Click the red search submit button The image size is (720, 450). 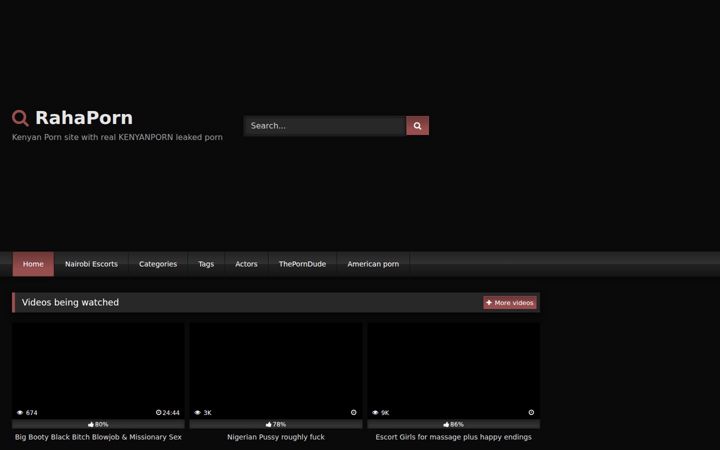417,125
